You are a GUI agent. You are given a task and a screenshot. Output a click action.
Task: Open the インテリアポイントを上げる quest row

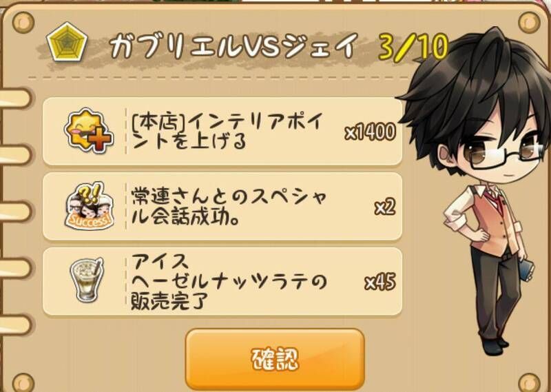click(222, 132)
